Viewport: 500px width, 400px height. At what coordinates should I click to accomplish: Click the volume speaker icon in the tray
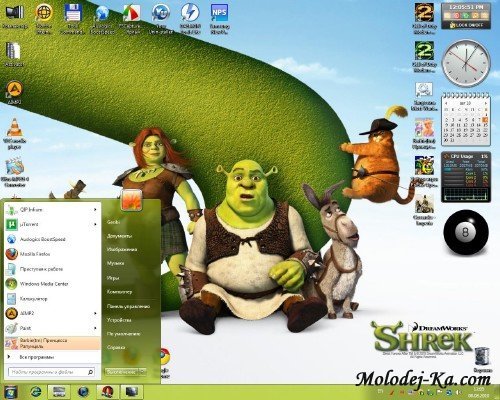[x=459, y=392]
